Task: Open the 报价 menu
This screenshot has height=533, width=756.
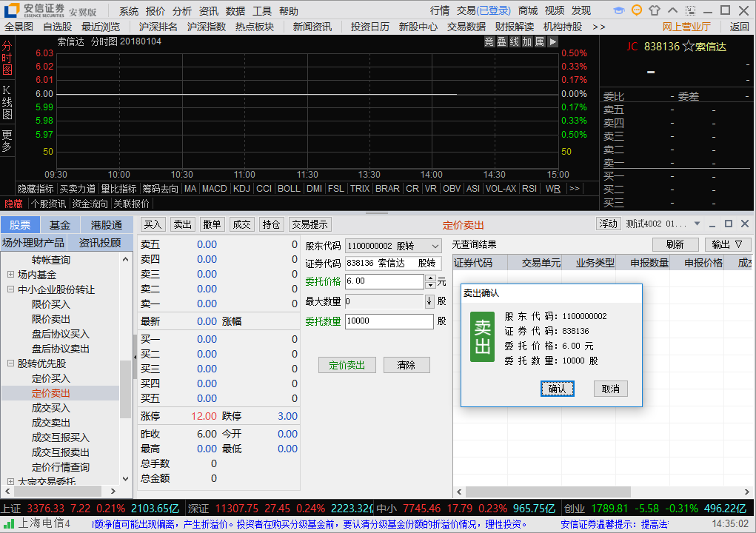Action: pyautogui.click(x=155, y=11)
